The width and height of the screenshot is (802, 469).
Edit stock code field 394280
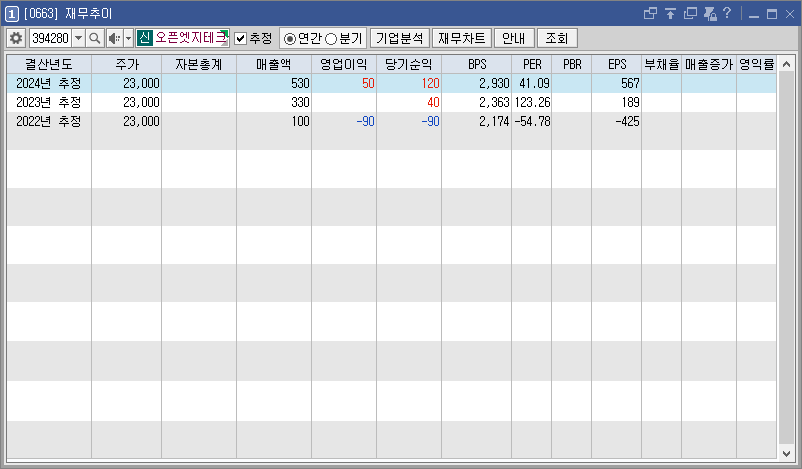(51, 38)
